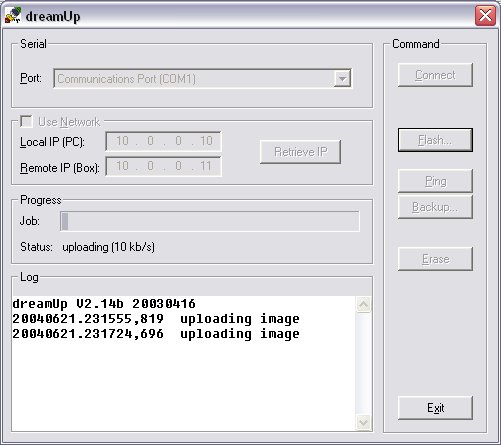Click the dreamUp application icon in title bar
Screen dimensions: 501x445
pos(13,15)
